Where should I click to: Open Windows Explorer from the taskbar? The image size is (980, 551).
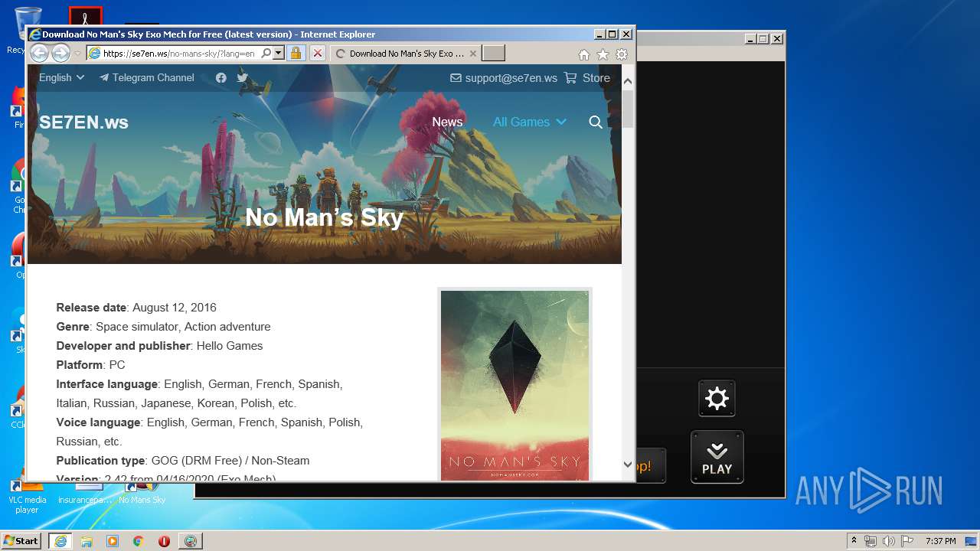pos(87,541)
